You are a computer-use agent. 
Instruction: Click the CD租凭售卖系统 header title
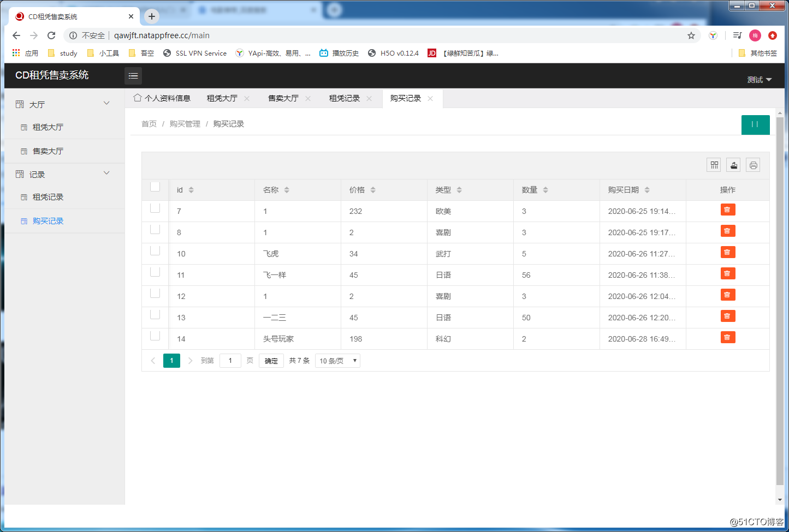coord(52,75)
